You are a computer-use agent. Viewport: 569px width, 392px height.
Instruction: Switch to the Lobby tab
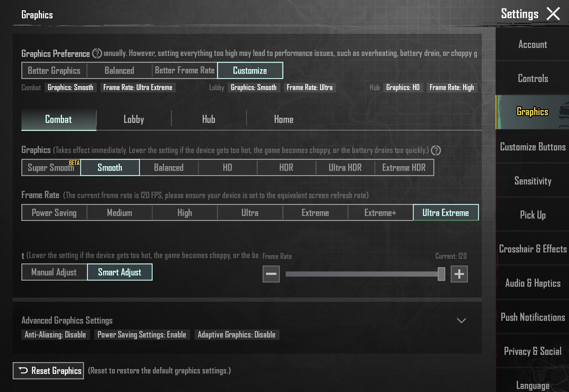click(x=134, y=119)
